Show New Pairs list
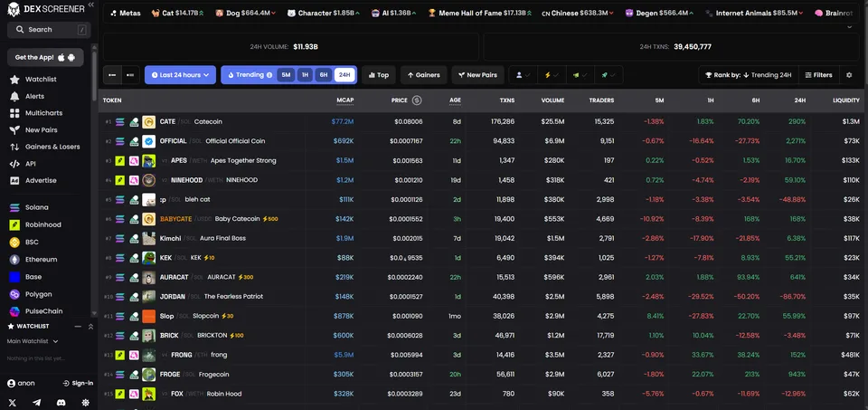 477,75
